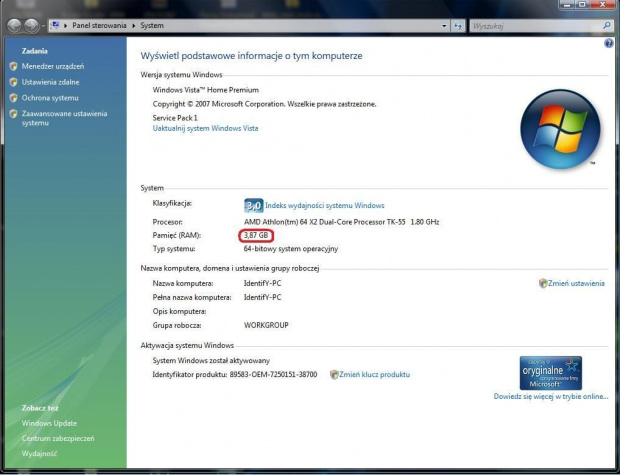The width and height of the screenshot is (620, 475).
Task: Click the Refresh button next to address bar
Action: (458, 26)
